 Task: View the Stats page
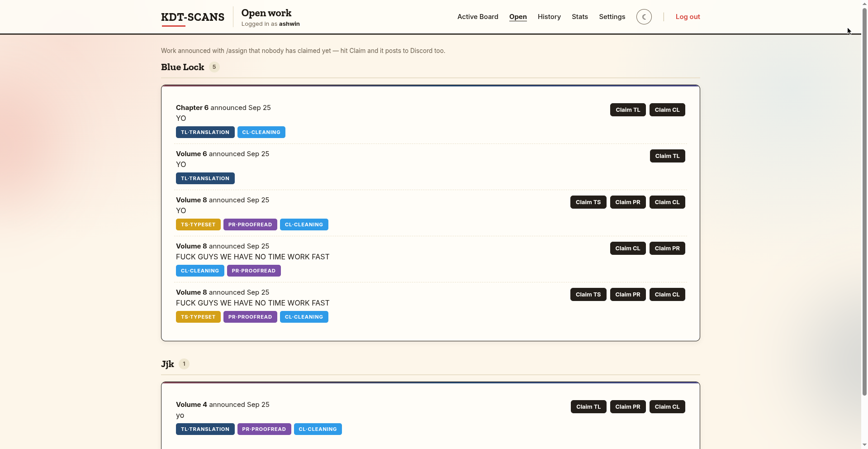pos(580,17)
